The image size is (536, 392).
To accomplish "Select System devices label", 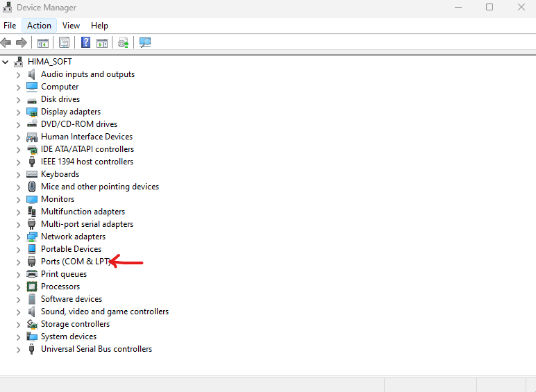I will [69, 336].
